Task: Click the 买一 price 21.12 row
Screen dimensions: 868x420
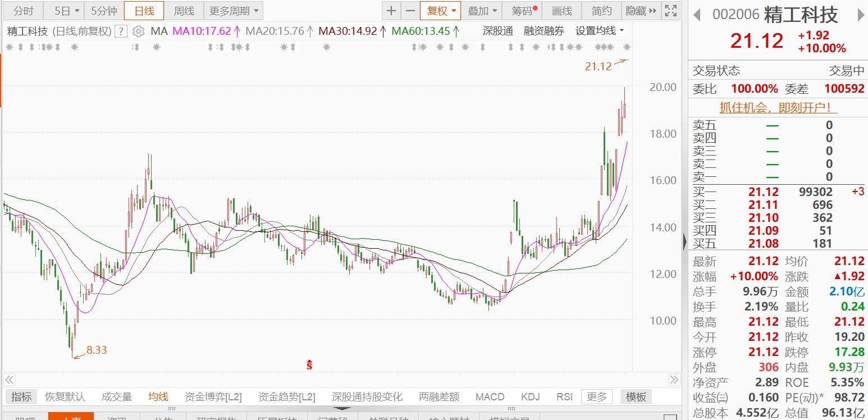Action: [778, 191]
